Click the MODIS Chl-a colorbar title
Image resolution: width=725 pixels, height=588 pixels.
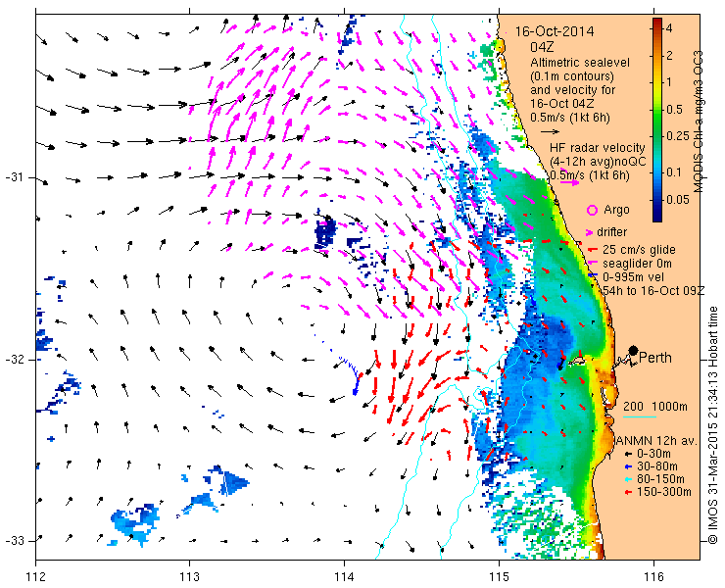coord(699,122)
